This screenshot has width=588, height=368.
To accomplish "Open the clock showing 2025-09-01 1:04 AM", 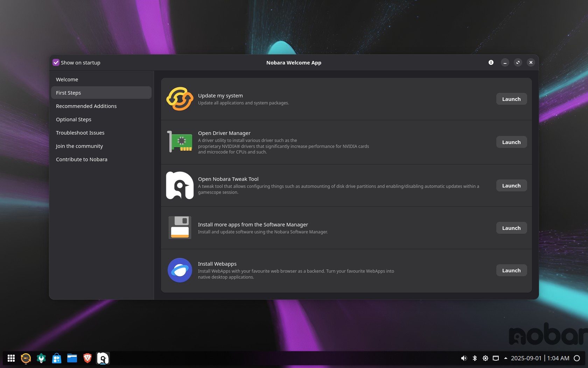I will pos(540,358).
